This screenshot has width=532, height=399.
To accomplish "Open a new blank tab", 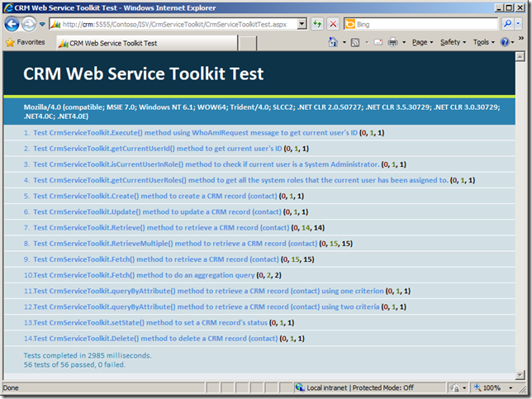I will tap(247, 44).
